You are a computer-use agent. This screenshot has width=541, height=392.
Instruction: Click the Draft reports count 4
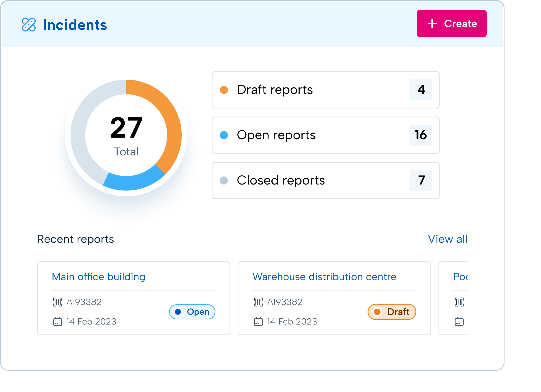point(421,90)
